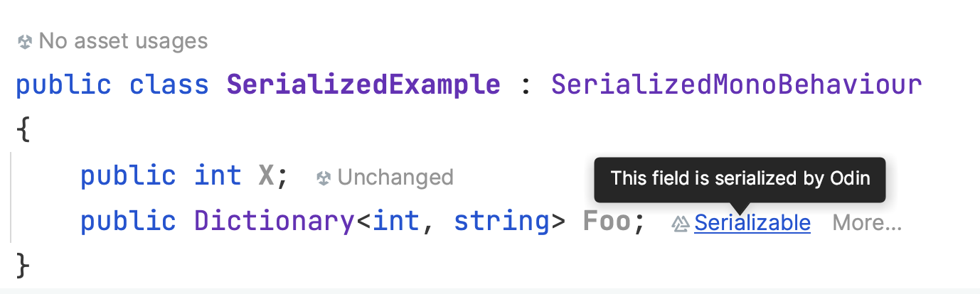Viewport: 980px width, 294px height.
Task: Click the opening curly brace
Action: click(23, 131)
